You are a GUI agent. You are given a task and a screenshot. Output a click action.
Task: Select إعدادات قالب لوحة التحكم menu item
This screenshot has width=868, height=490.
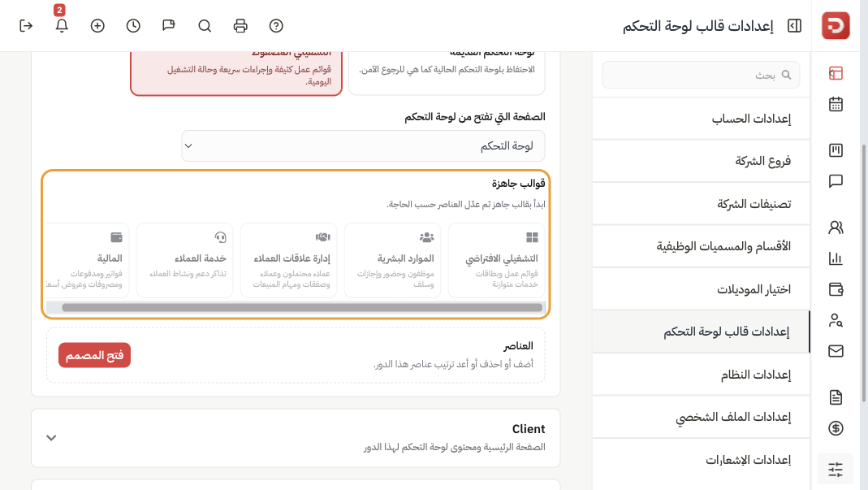(701, 332)
